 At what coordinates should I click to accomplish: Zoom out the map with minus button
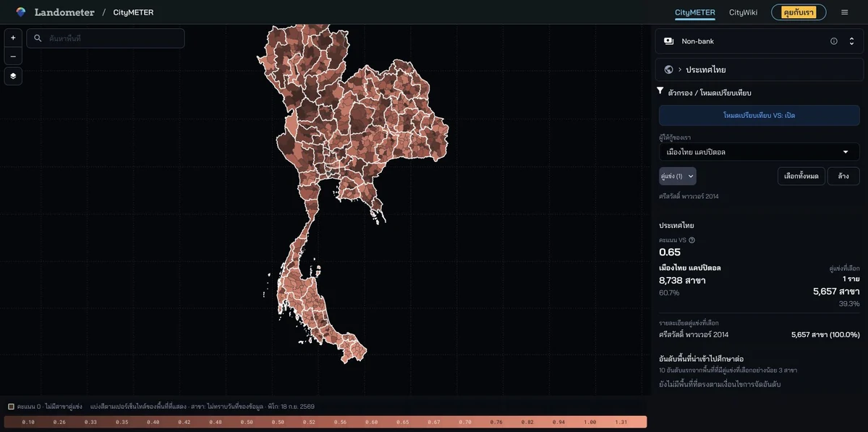tap(13, 56)
